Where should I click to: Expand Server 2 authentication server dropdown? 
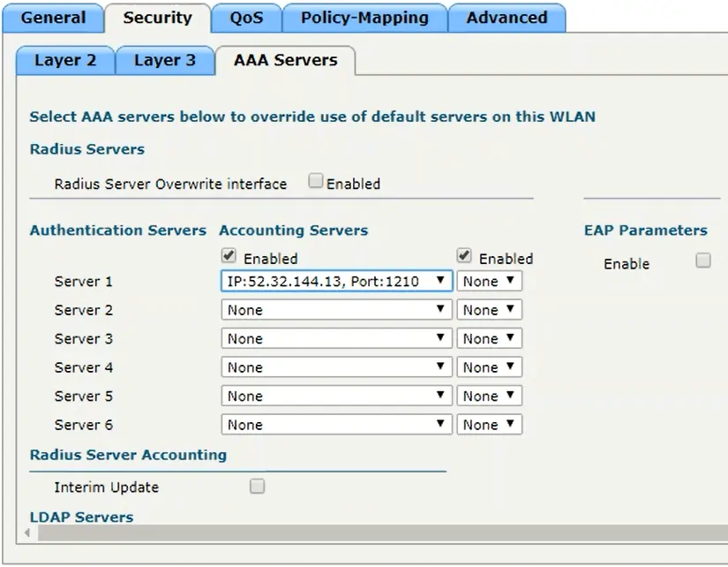click(335, 310)
